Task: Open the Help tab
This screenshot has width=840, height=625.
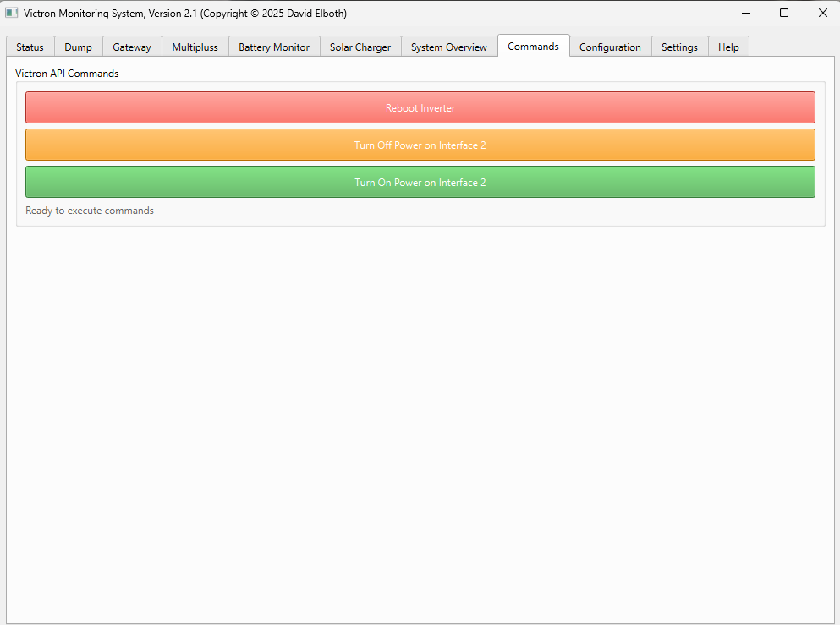Action: [728, 47]
